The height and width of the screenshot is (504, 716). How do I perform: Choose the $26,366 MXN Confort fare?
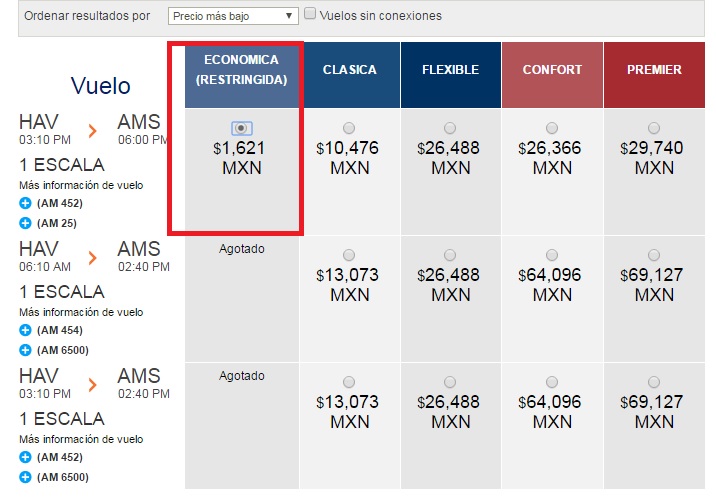(x=552, y=128)
